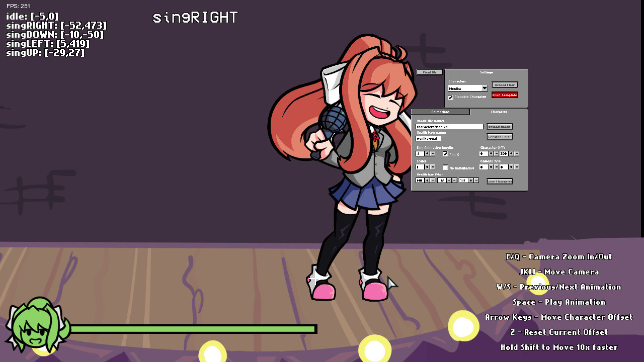
Task: Click the Get Icon Color button
Action: 500,137
